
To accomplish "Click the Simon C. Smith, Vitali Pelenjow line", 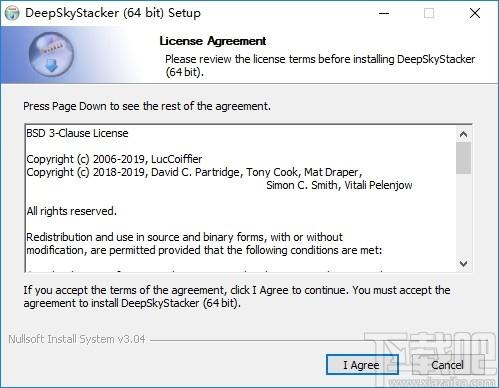I will click(339, 185).
